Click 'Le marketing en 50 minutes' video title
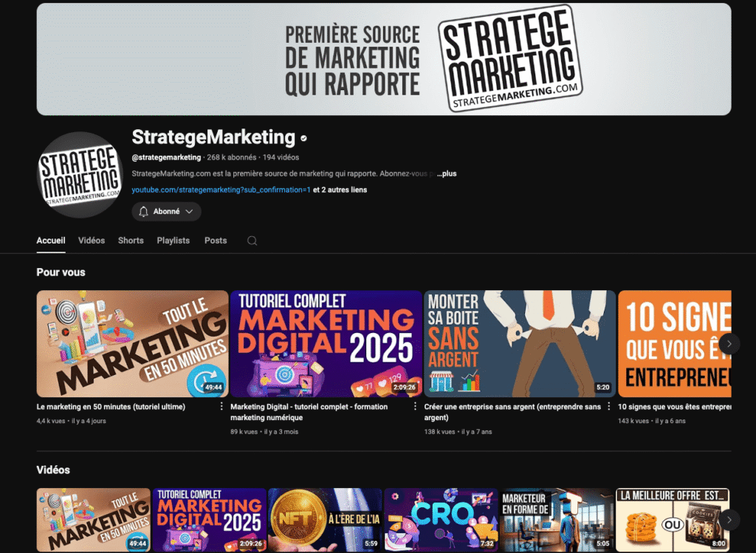Screen dimensions: 756x553 click(111, 407)
